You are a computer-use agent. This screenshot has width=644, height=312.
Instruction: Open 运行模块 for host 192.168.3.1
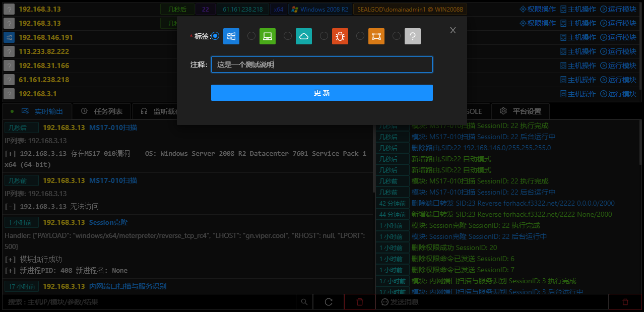[618, 94]
